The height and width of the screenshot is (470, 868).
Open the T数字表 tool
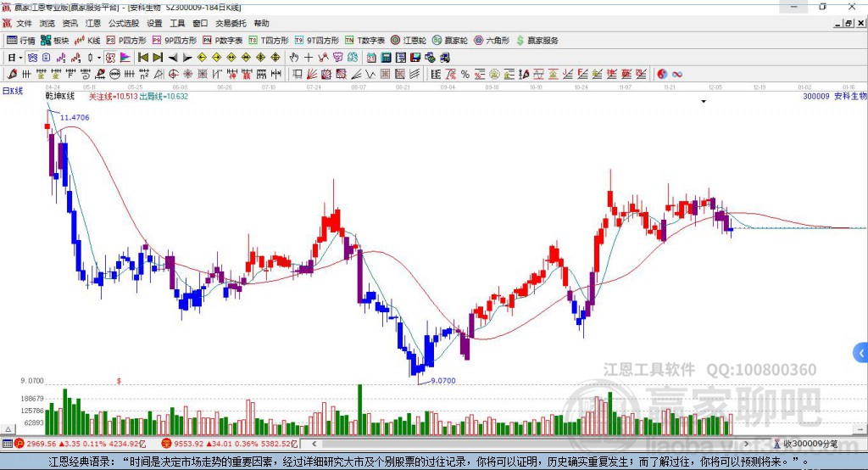[364, 41]
